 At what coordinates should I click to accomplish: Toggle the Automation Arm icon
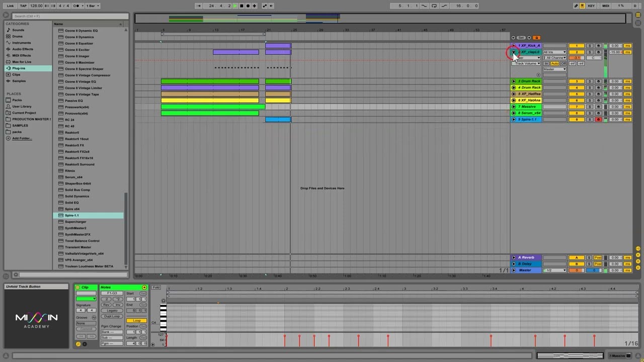265,6
